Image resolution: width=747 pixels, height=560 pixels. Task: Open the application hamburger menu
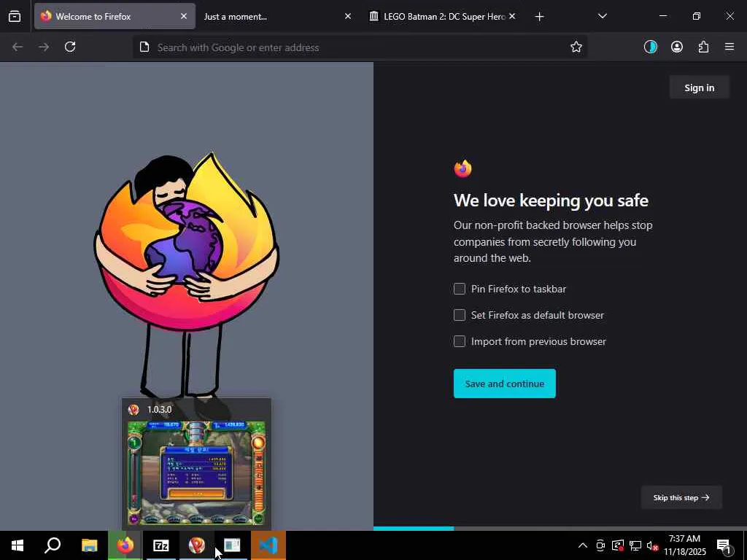729,47
